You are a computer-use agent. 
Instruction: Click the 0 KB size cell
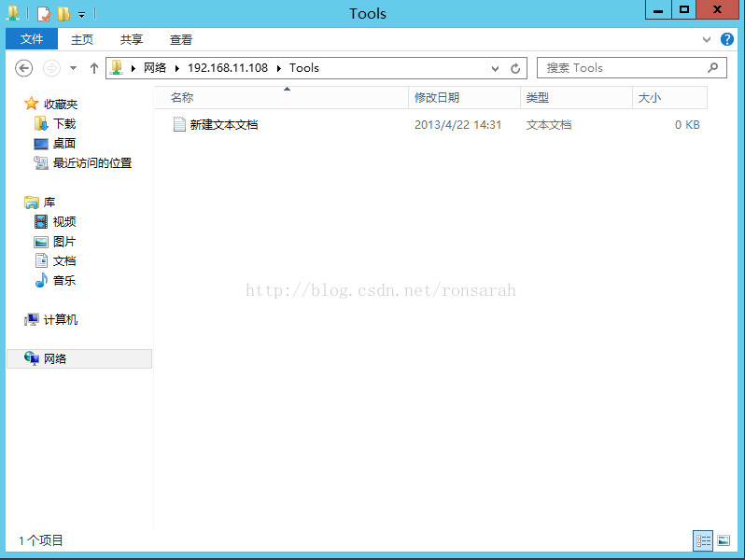pyautogui.click(x=687, y=125)
